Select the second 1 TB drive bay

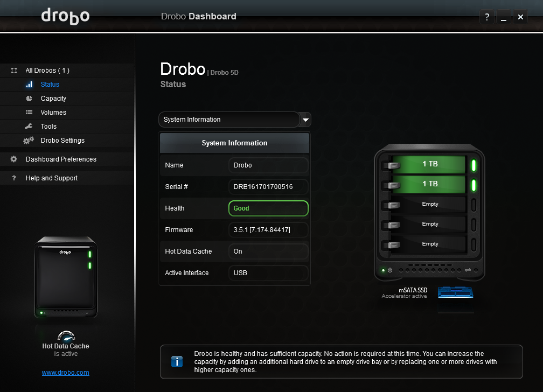click(x=430, y=184)
